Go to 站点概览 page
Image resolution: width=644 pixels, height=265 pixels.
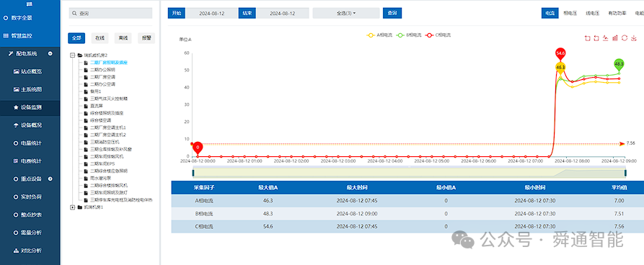30,71
